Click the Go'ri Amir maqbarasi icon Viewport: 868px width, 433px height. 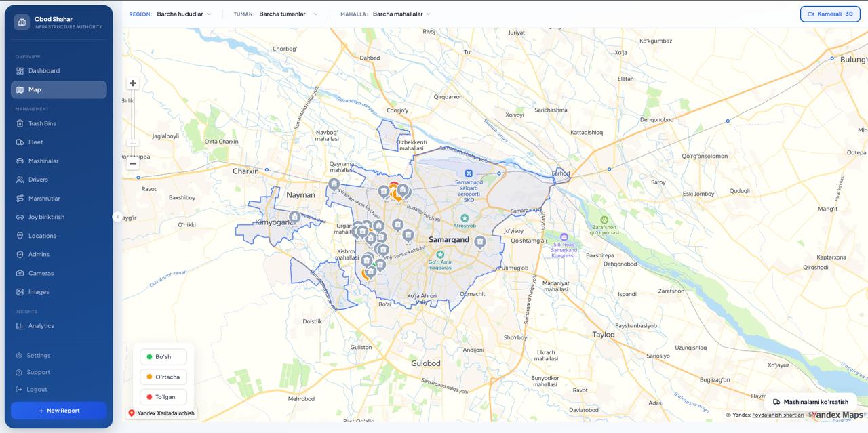pos(440,254)
